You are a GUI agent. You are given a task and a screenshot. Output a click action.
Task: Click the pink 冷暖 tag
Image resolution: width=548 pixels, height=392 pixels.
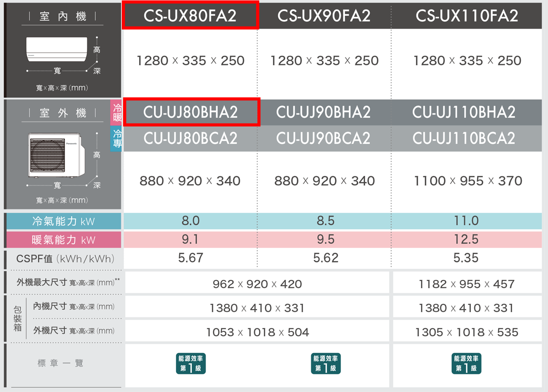click(x=117, y=113)
